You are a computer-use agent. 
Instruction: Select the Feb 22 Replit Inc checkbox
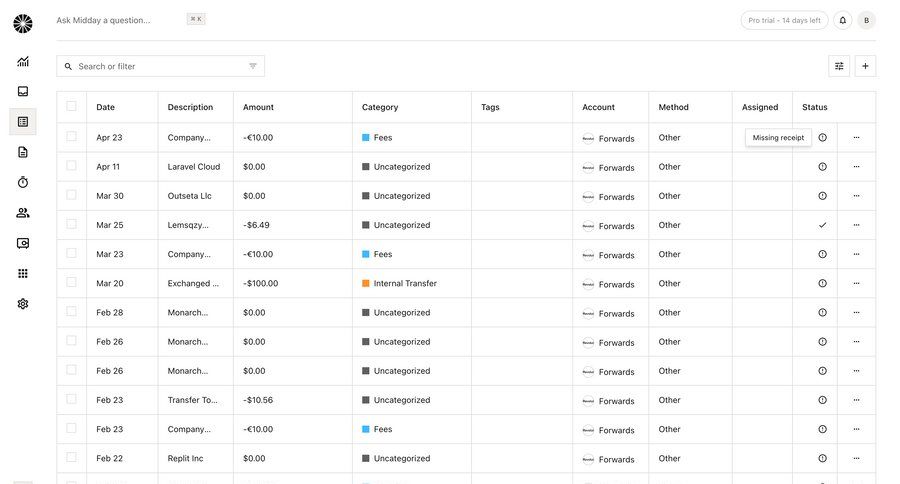coord(71,457)
